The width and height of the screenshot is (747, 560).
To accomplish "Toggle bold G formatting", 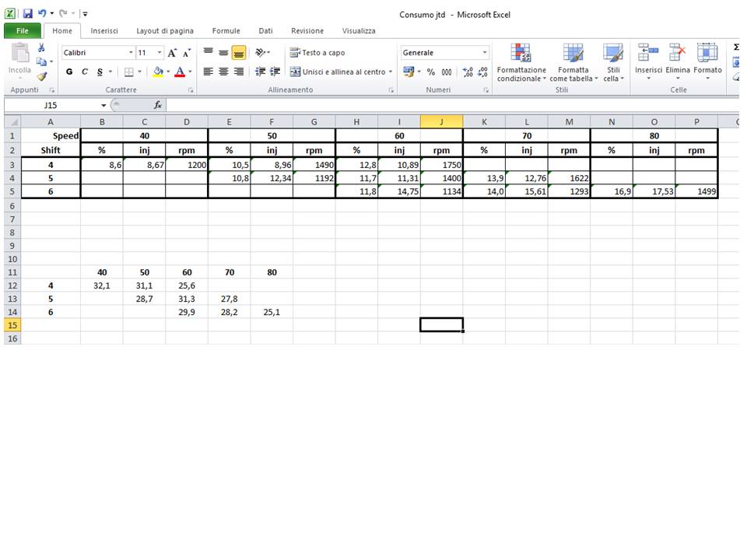I will [x=69, y=72].
